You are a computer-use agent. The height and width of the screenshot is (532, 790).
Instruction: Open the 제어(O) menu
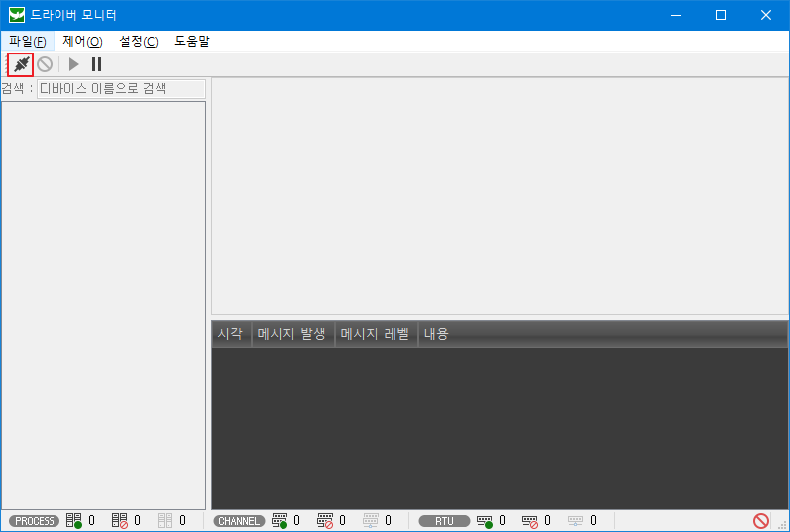pyautogui.click(x=82, y=41)
